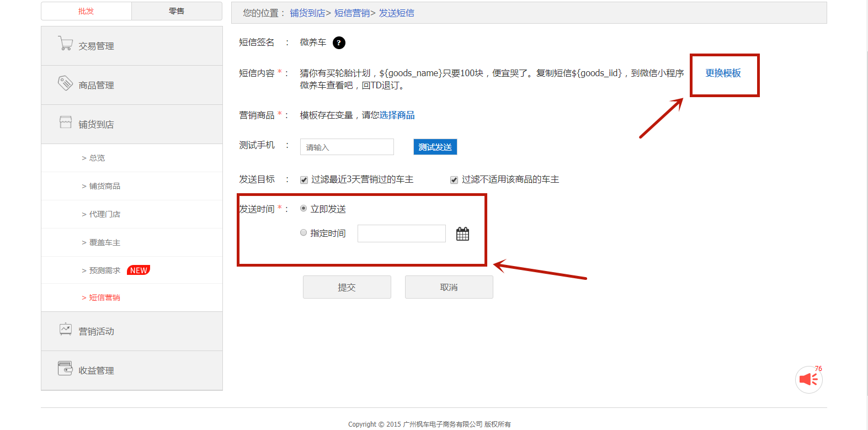Click the shopping cart icon for 交易管理

pyautogui.click(x=66, y=44)
